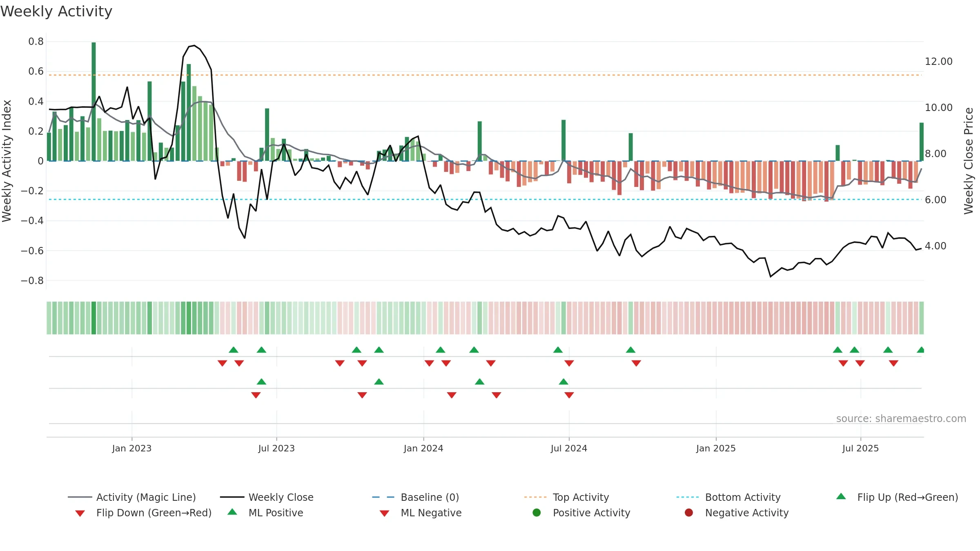Screen dimensions: 980x551
Task: Click the Jan 2024 x-axis label
Action: point(423,449)
